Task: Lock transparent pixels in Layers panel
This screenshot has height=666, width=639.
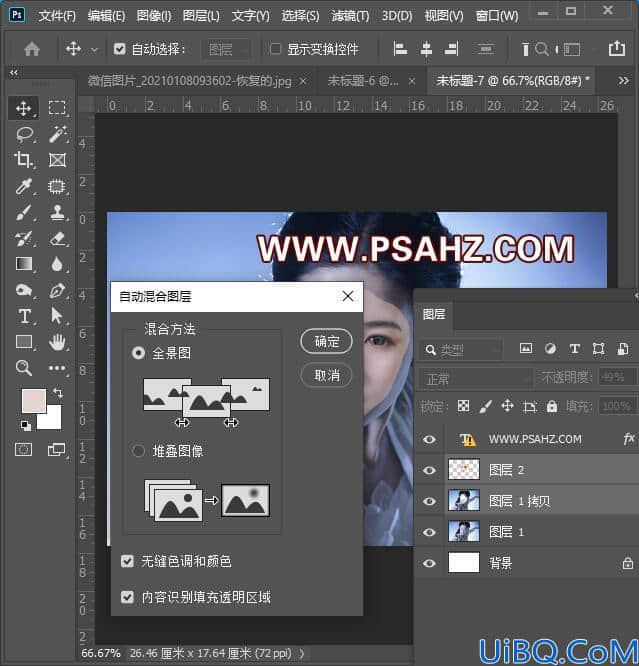Action: click(x=464, y=406)
